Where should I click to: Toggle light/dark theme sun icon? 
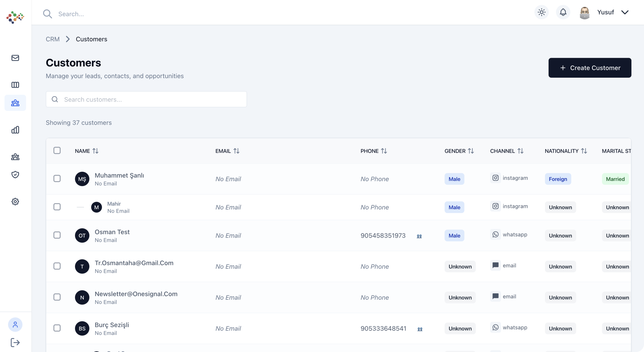point(541,12)
